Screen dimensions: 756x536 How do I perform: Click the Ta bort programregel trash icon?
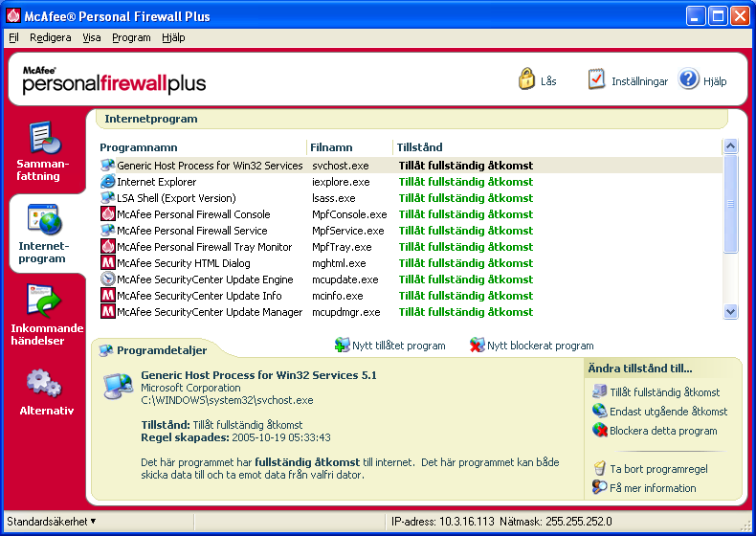click(599, 468)
